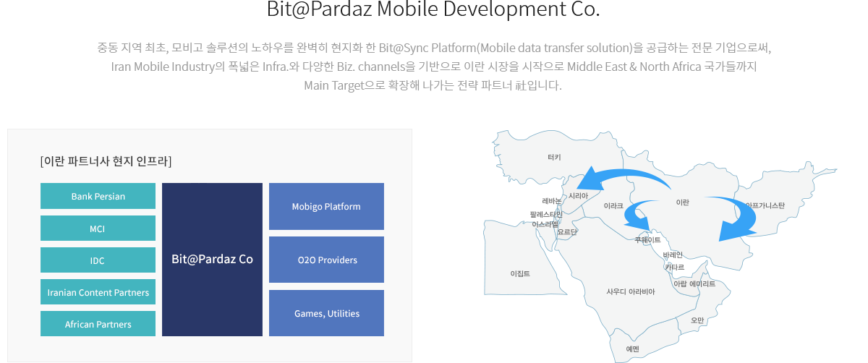Select the Games, Utilities box
This screenshot has height=363, width=868.
click(326, 313)
